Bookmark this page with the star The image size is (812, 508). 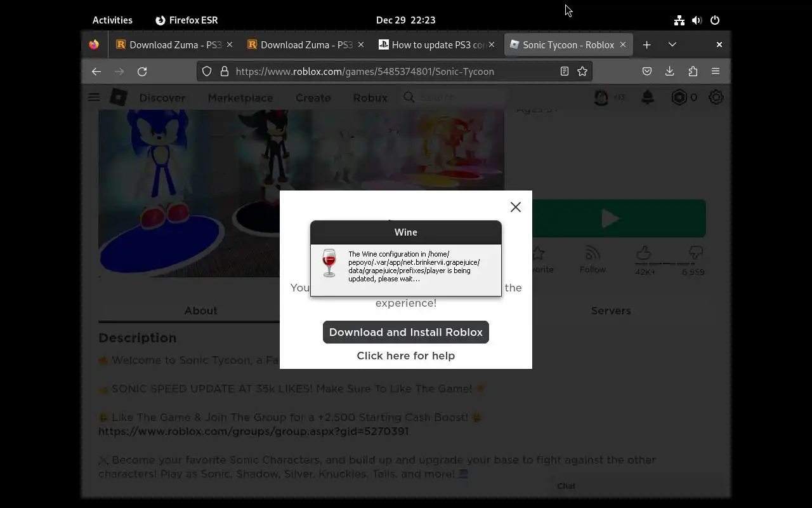click(x=582, y=71)
